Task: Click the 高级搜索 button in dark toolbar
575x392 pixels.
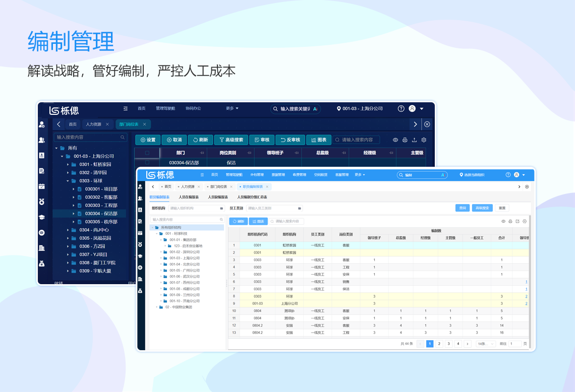Action: pyautogui.click(x=231, y=140)
